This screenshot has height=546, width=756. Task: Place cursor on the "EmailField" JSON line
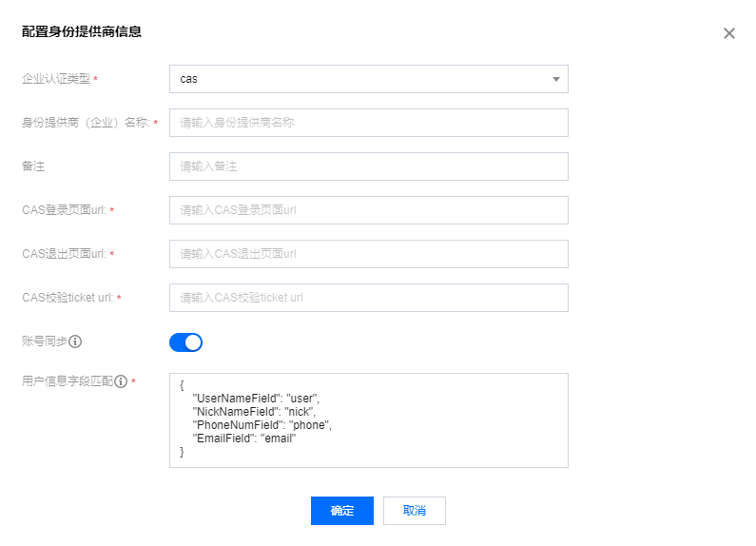(x=244, y=439)
